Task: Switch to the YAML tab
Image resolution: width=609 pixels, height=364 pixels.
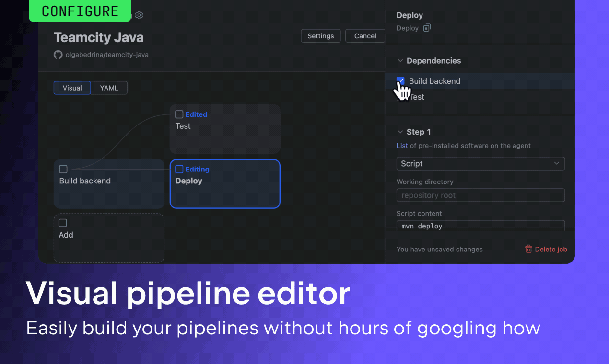Action: (x=109, y=88)
